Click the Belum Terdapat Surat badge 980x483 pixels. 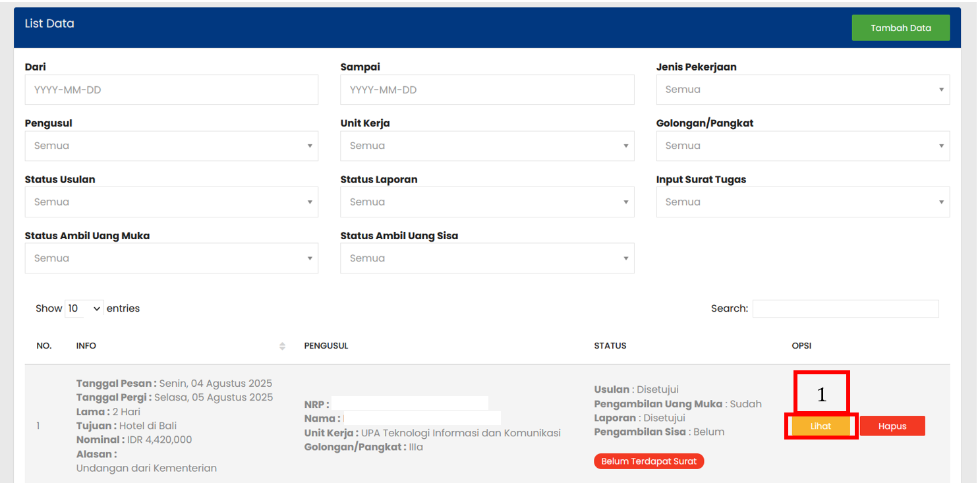point(649,461)
